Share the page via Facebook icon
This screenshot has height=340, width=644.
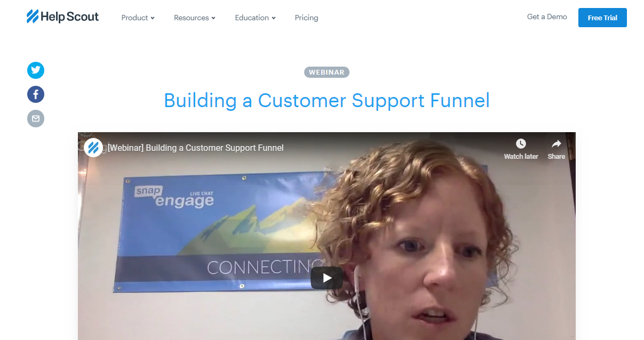click(x=36, y=94)
